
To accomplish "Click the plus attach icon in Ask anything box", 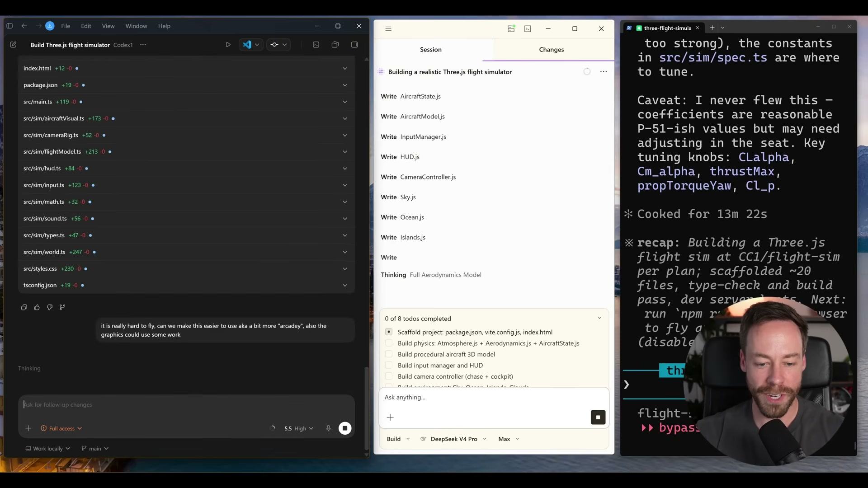I will [x=391, y=417].
